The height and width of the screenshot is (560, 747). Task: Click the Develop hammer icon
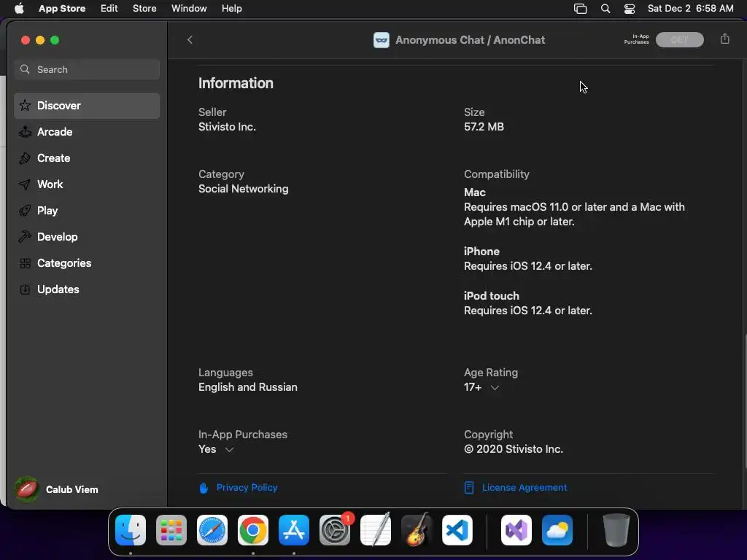click(x=25, y=237)
